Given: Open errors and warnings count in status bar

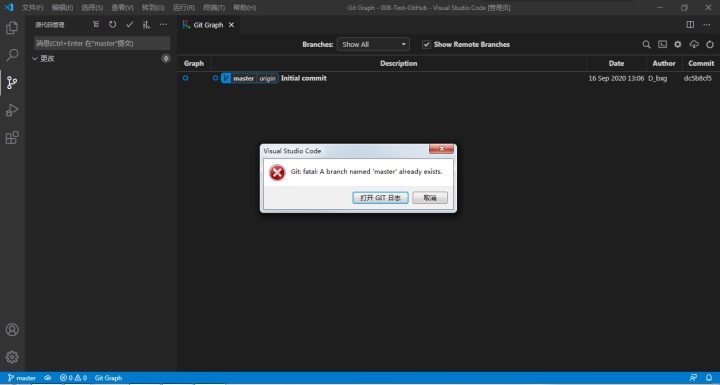Looking at the screenshot, I should (x=73, y=378).
